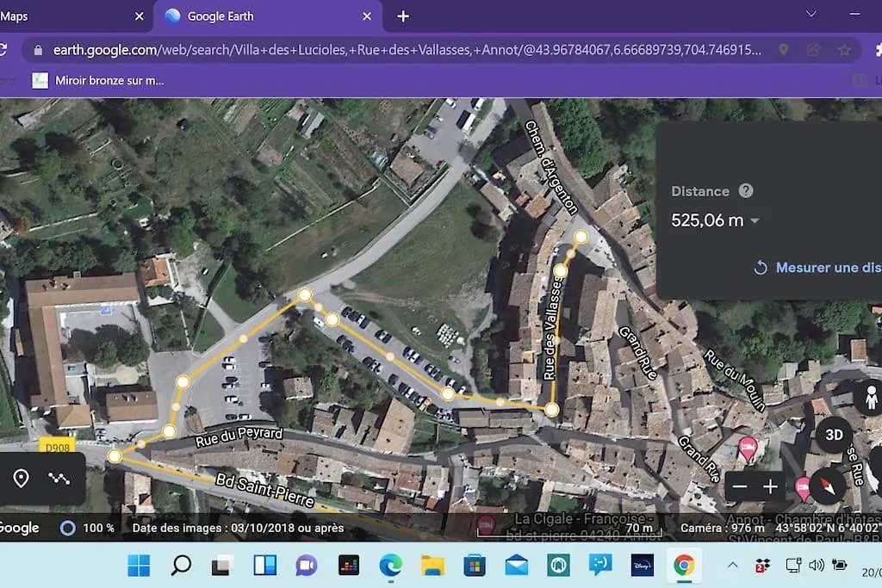The image size is (882, 588).
Task: Zoom out with the minus button
Action: (x=740, y=487)
